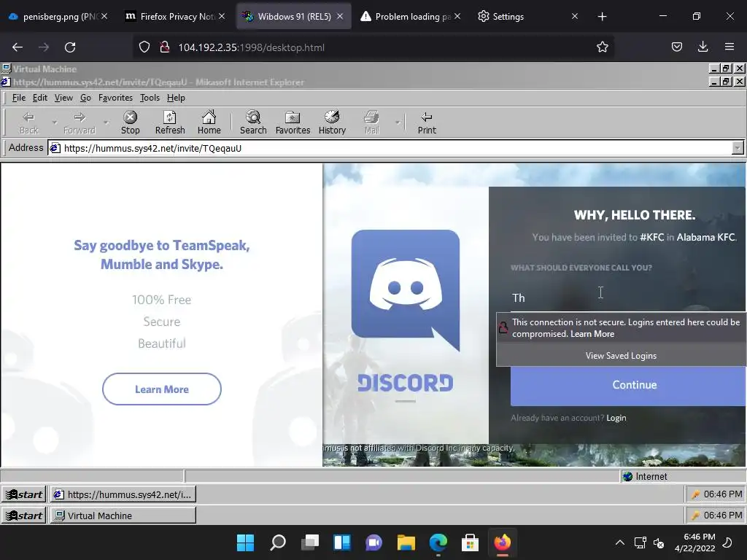Open Microsoft Edge from the taskbar
Image resolution: width=747 pixels, height=560 pixels.
438,542
